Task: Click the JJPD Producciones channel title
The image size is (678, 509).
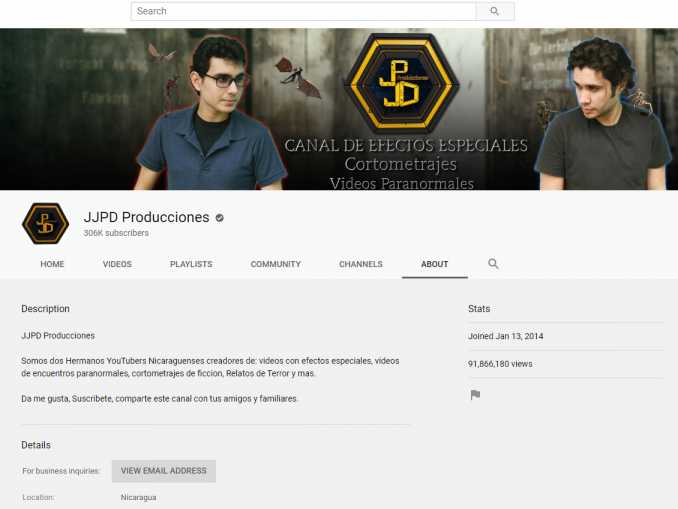Action: 147,217
